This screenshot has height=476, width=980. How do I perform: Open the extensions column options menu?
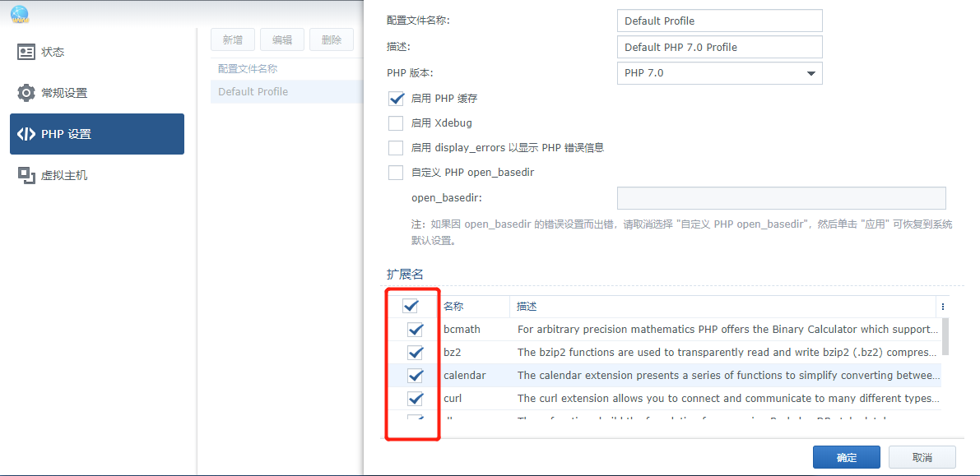[x=942, y=306]
